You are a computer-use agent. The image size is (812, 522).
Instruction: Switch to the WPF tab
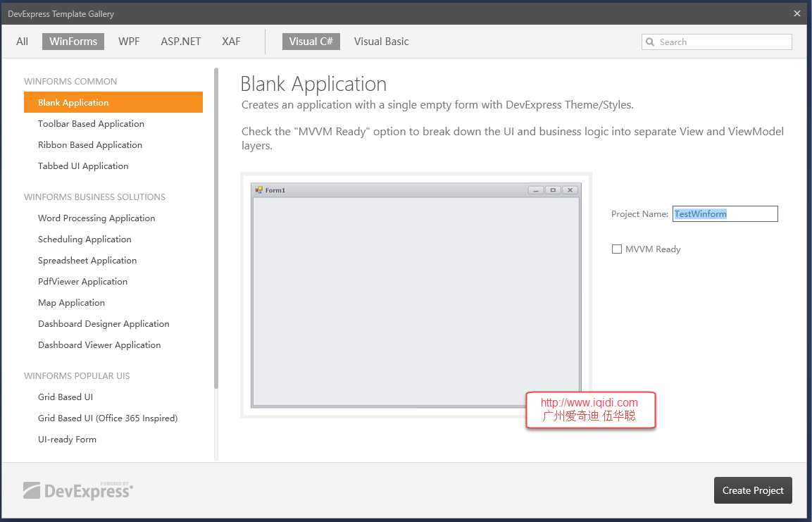(x=129, y=42)
